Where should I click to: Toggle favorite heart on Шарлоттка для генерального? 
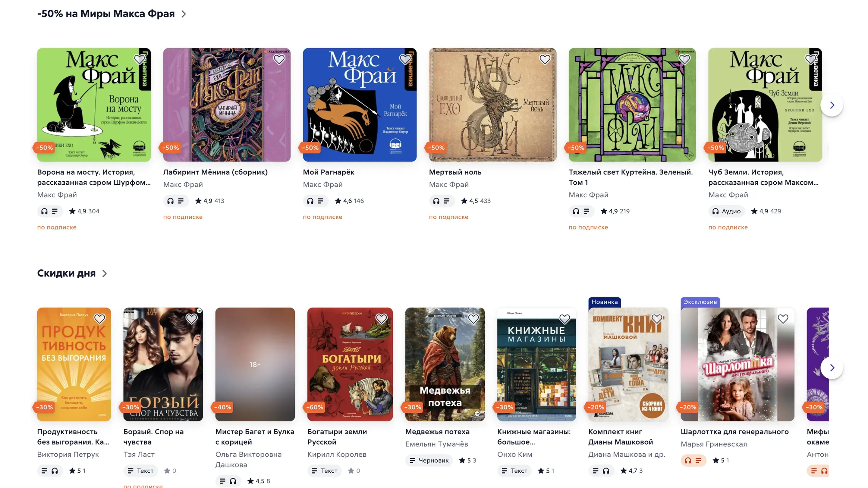point(783,319)
